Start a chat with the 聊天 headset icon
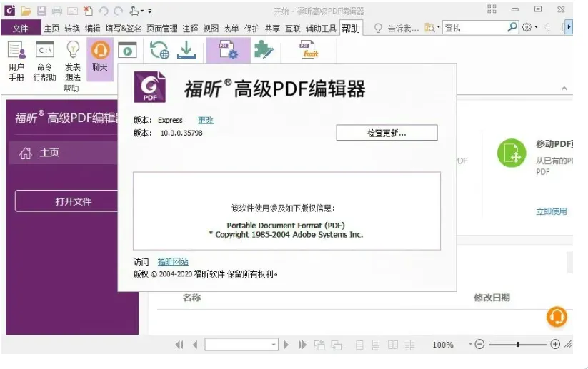The height and width of the screenshot is (369, 588). [x=100, y=50]
